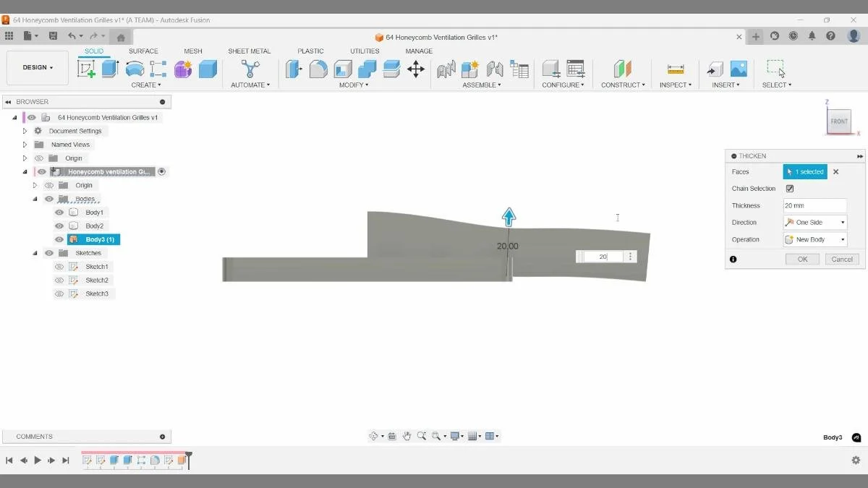Activate the Extrude tool

pyautogui.click(x=110, y=69)
